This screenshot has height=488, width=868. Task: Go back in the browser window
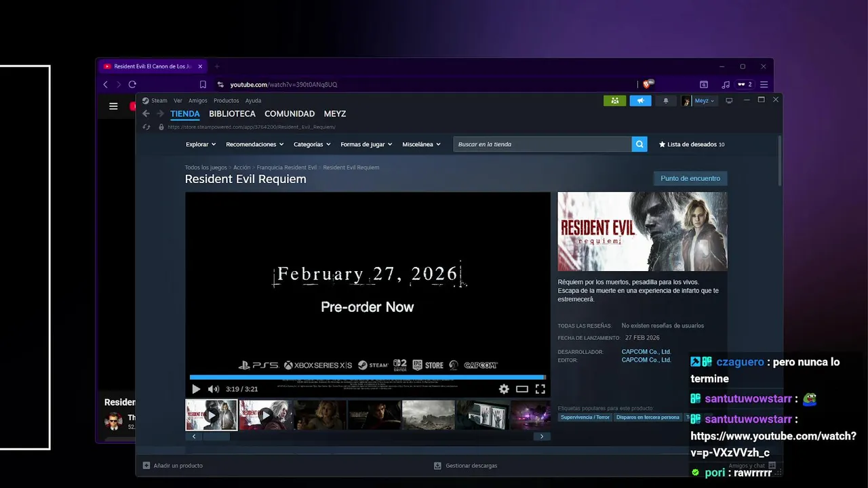pos(105,85)
